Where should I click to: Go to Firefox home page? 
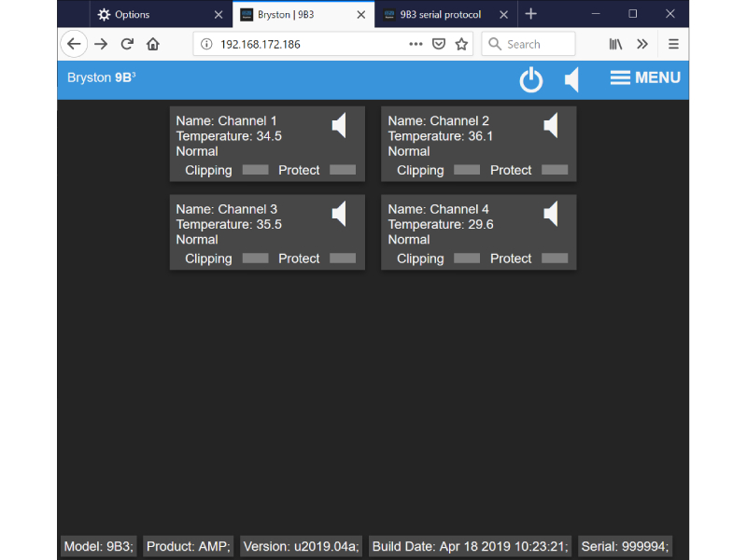pyautogui.click(x=153, y=44)
